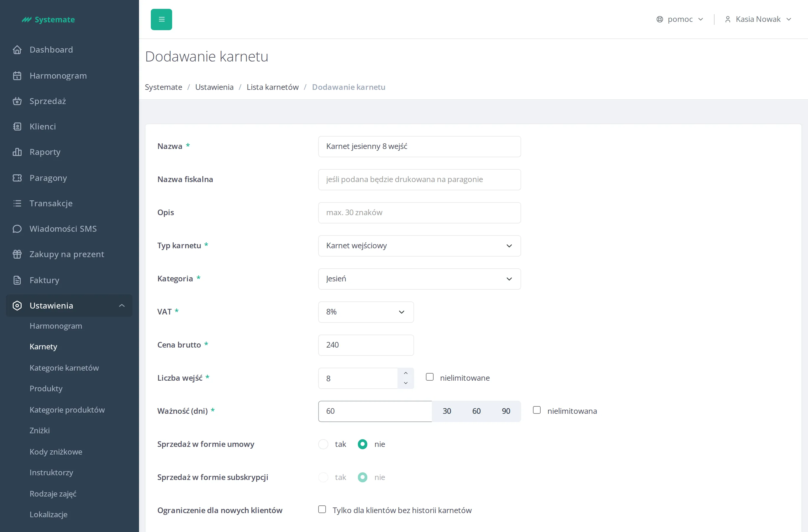Click Lista karnetów breadcrumb link

click(x=273, y=87)
